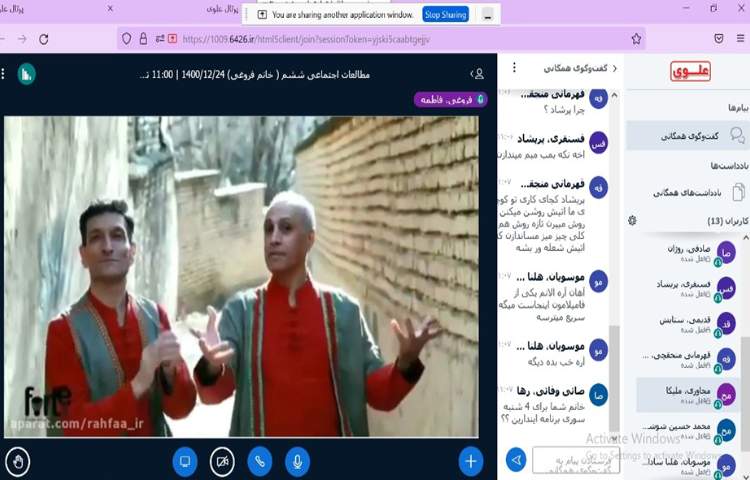Click the علوی logo
The height and width of the screenshot is (480, 750).
point(690,71)
